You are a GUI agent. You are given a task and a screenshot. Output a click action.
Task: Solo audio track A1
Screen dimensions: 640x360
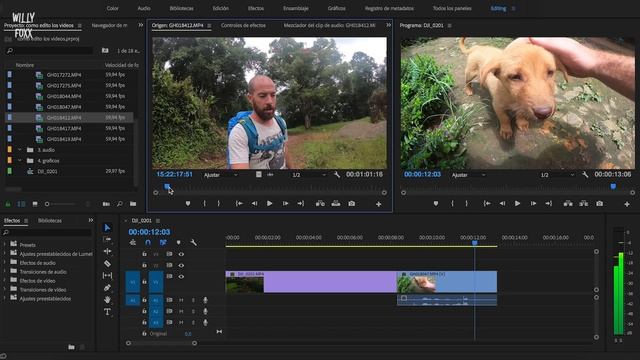tap(193, 300)
